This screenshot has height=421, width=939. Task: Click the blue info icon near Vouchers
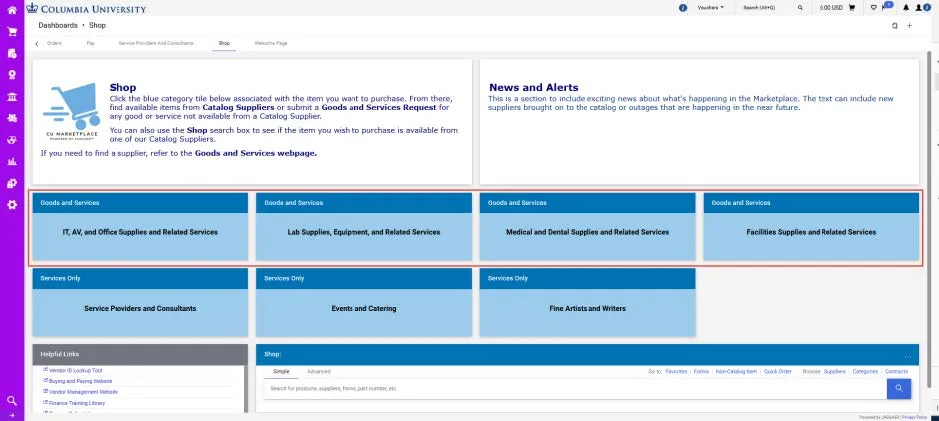coord(683,8)
